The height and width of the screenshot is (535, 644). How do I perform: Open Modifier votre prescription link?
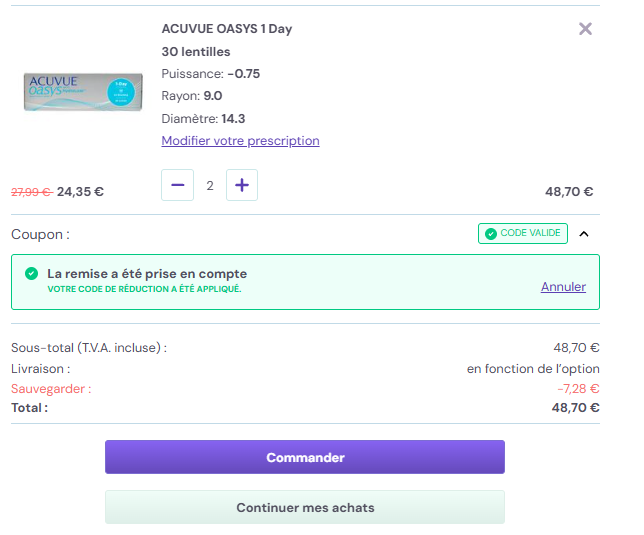point(240,141)
